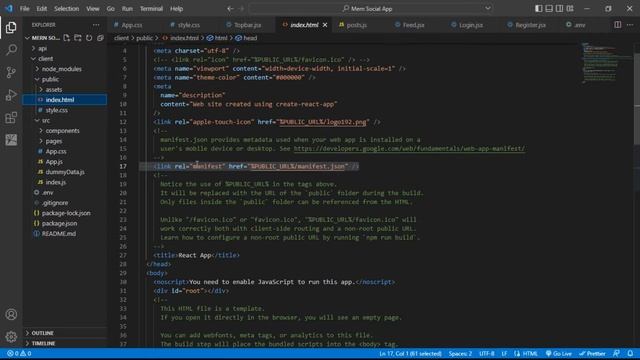
Task: Open the Extensions view
Action: 11,118
